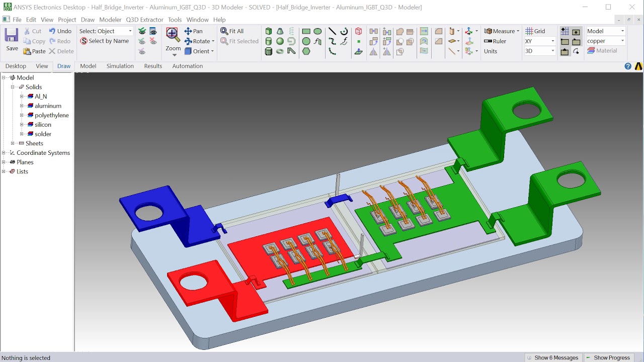Open the Q3D Extractor menu
This screenshot has height=362, width=644.
click(x=144, y=20)
